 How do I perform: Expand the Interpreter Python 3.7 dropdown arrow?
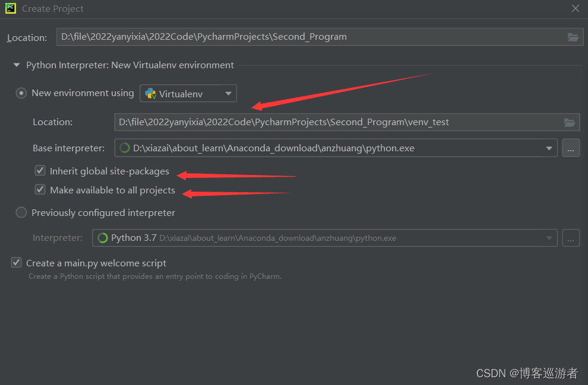pyautogui.click(x=549, y=238)
